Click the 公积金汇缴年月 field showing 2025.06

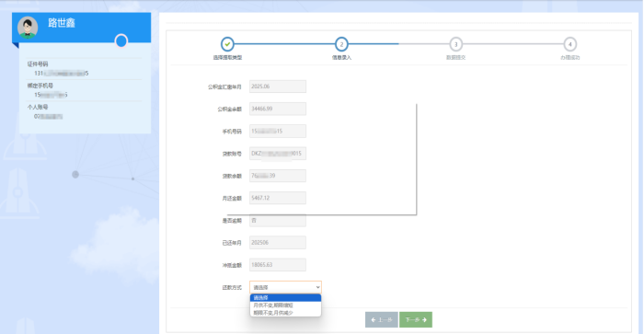pos(278,86)
